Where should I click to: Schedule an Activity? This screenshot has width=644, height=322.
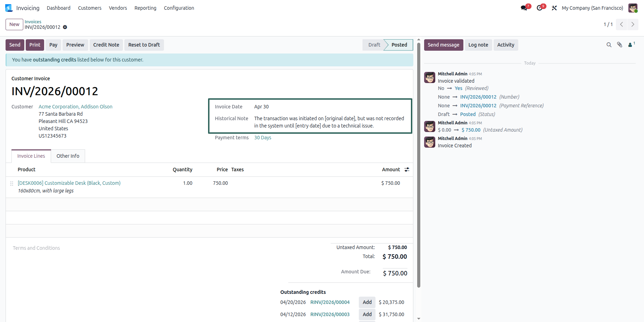(x=506, y=45)
